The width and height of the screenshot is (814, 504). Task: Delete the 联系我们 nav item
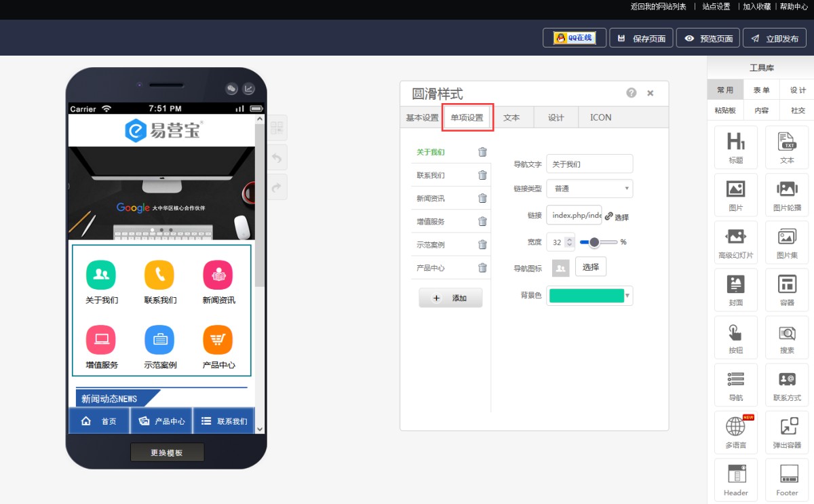click(x=482, y=175)
